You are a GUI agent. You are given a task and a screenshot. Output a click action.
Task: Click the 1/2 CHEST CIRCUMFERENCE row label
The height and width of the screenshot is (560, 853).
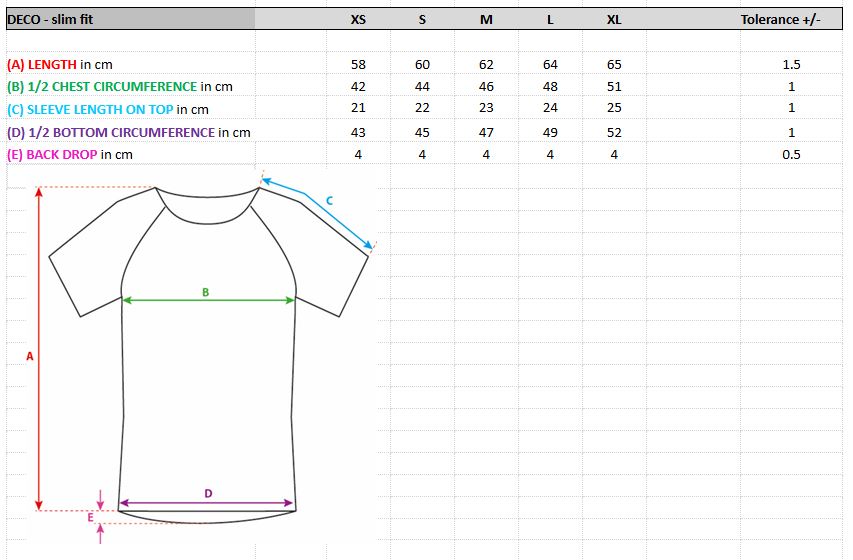point(120,87)
